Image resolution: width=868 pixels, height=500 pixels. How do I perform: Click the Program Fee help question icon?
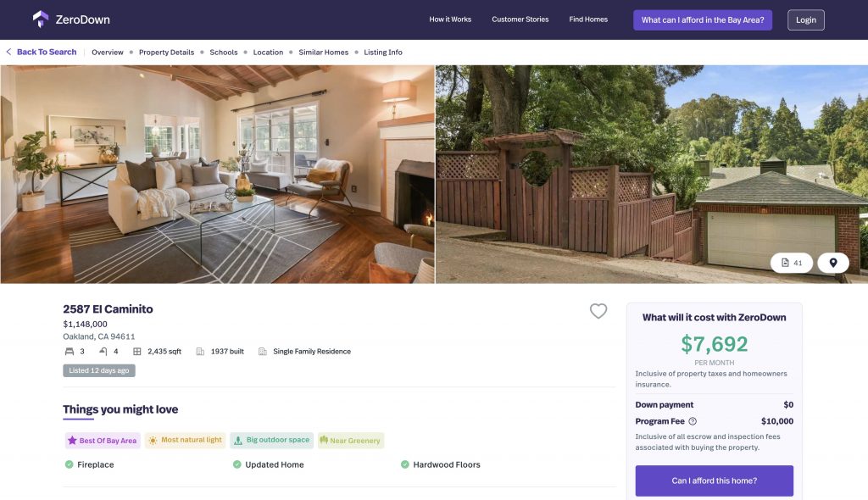point(693,421)
